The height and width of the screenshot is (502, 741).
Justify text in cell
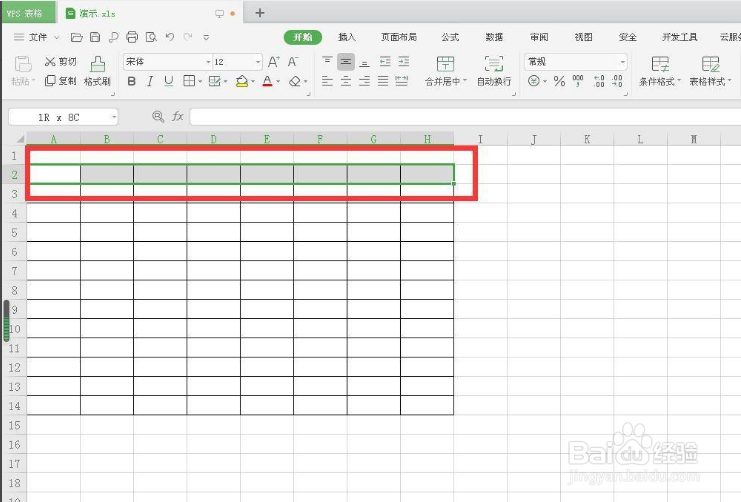383,81
